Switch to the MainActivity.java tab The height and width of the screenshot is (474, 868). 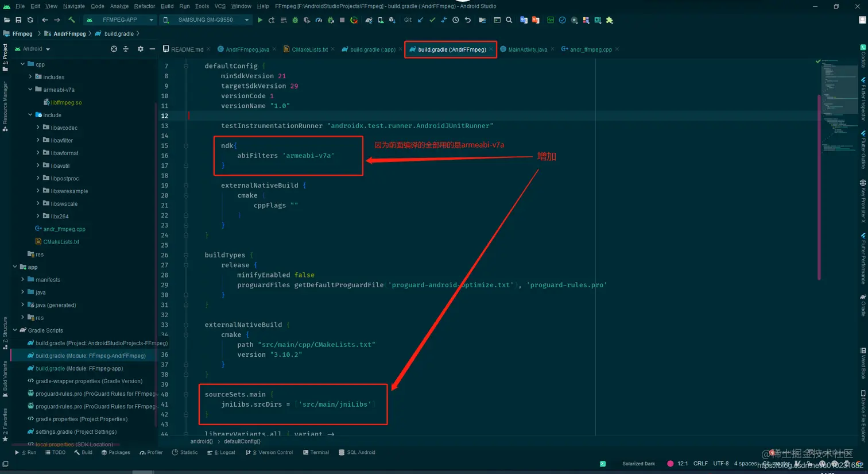click(x=527, y=49)
